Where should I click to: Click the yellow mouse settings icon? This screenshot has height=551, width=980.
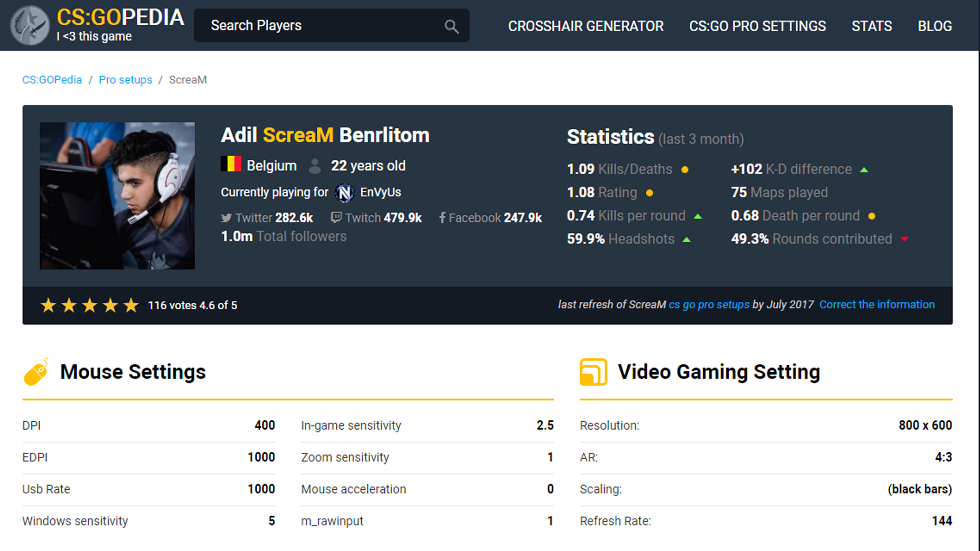(36, 372)
